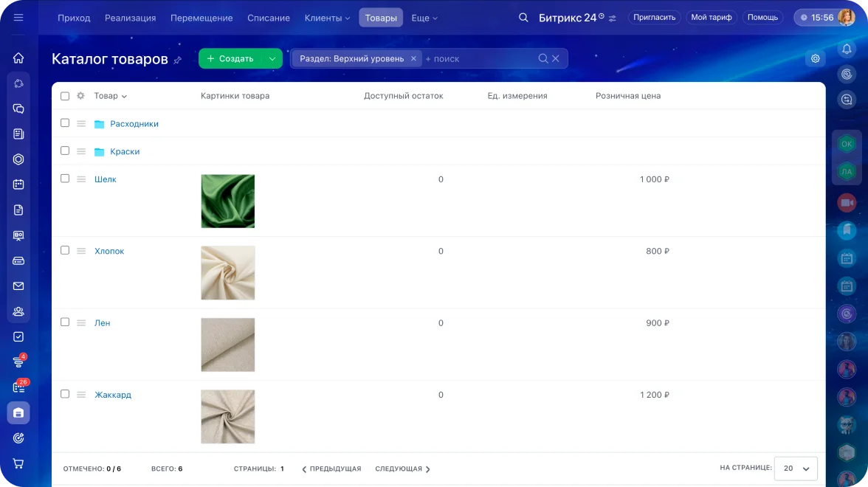Click the green silk fabric thumbnail for Шелк
This screenshot has width=868, height=487.
pos(227,201)
